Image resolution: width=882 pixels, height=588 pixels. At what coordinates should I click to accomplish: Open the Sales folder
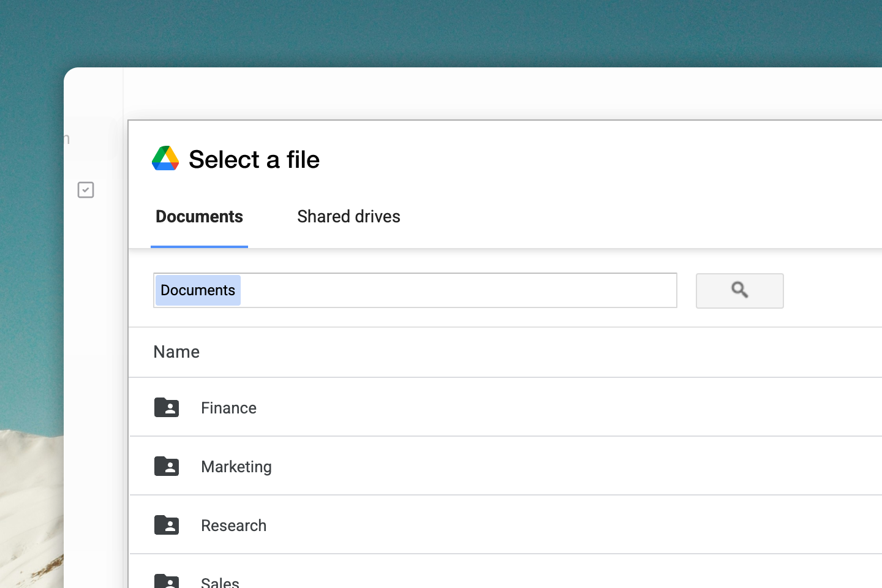(x=220, y=582)
